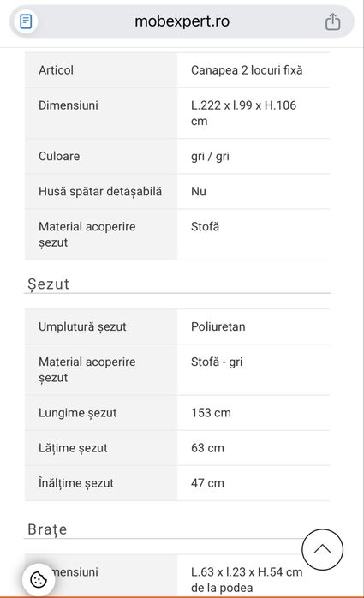Tap the 47 cm Înălțime șezut value

tap(207, 483)
